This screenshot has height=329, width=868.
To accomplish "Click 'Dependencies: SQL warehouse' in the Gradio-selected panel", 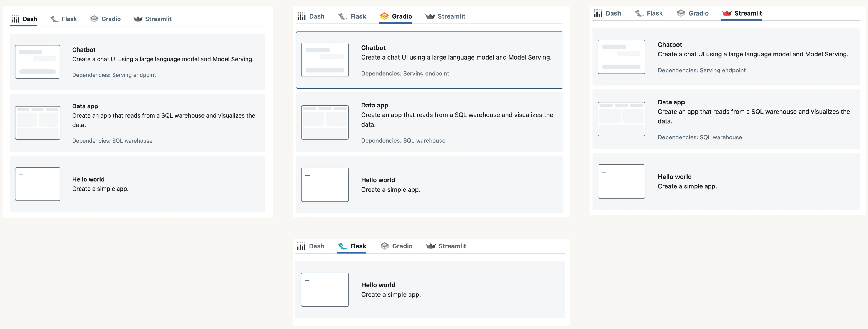I will click(x=403, y=141).
